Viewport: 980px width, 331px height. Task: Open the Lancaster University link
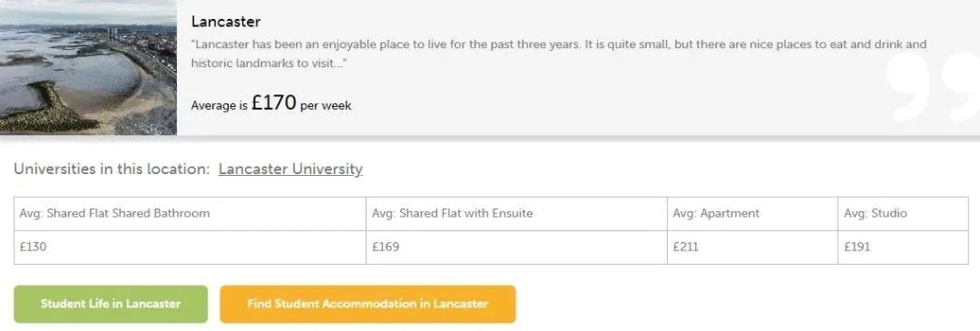point(290,170)
